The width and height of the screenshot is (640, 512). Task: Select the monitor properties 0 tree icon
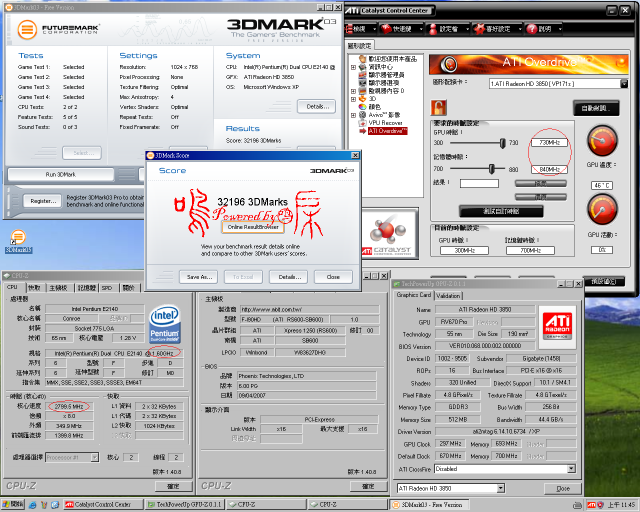pos(362,91)
